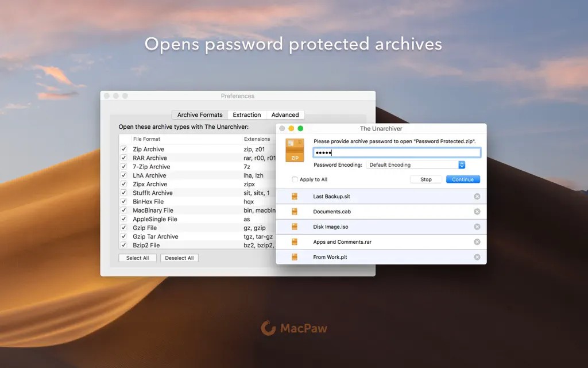588x368 pixels.
Task: Click the Stop button
Action: (425, 179)
